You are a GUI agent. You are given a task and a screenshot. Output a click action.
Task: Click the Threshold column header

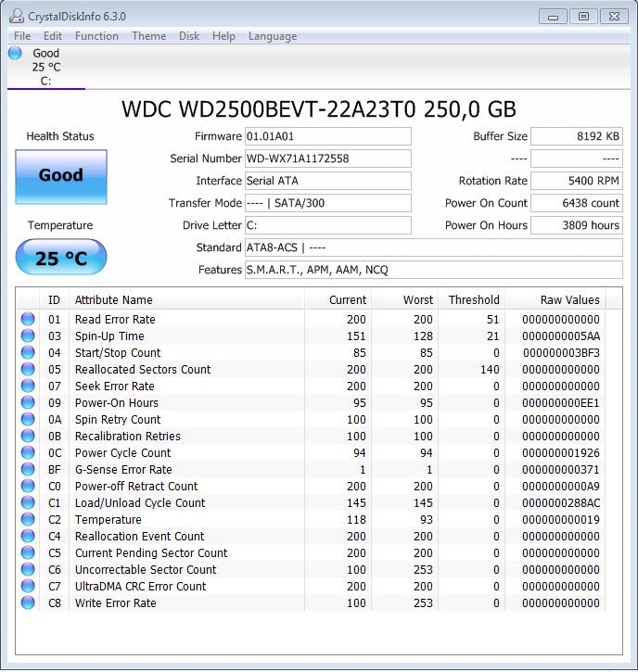pyautogui.click(x=472, y=299)
